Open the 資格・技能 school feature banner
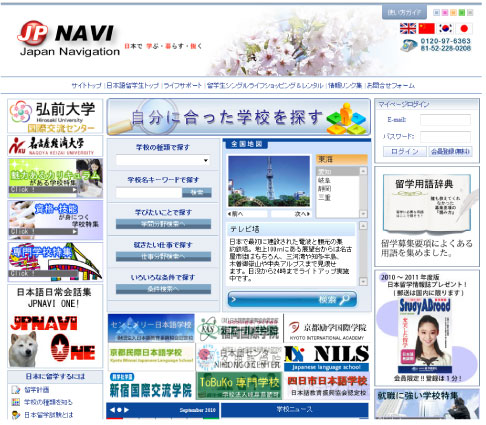The height and width of the screenshot is (425, 486). (x=55, y=220)
